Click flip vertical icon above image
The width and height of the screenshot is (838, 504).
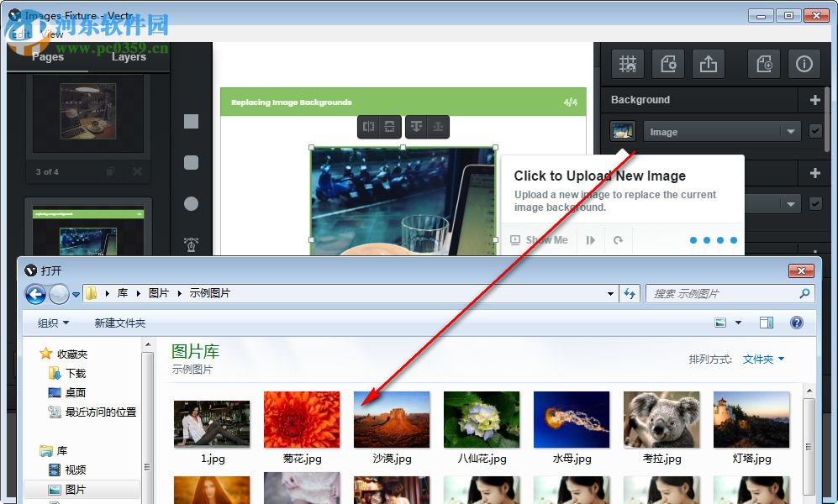coord(390,127)
